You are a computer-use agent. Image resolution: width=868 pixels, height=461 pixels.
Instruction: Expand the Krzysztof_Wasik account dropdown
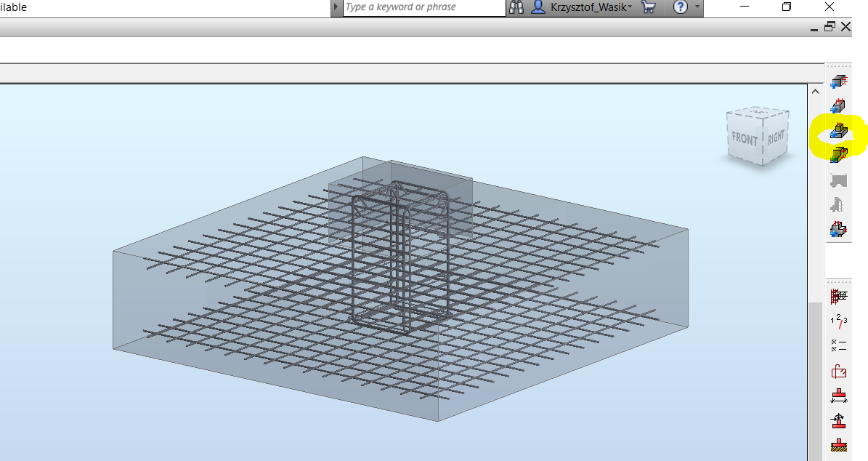tap(630, 7)
